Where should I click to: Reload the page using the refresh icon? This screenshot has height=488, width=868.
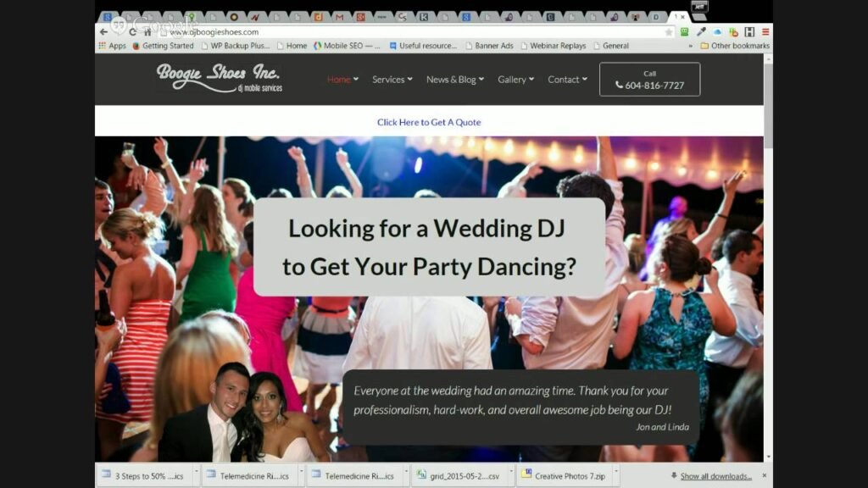coord(132,31)
